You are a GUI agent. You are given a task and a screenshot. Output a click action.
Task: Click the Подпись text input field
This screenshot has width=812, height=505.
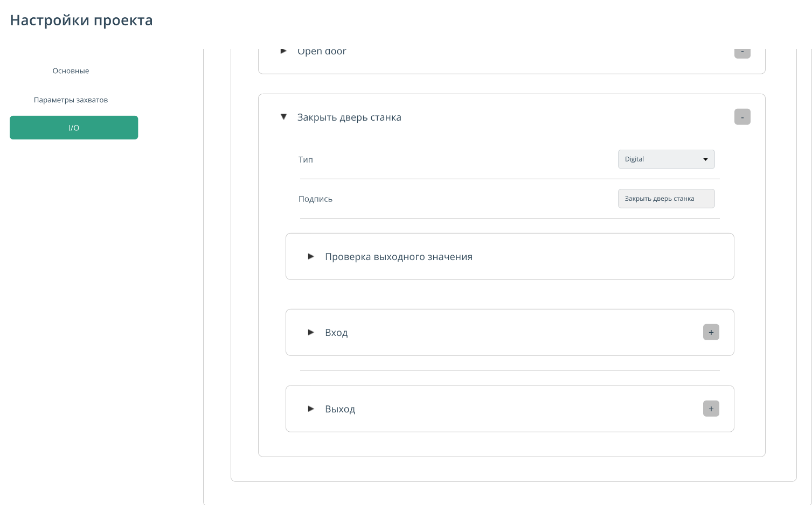click(666, 199)
